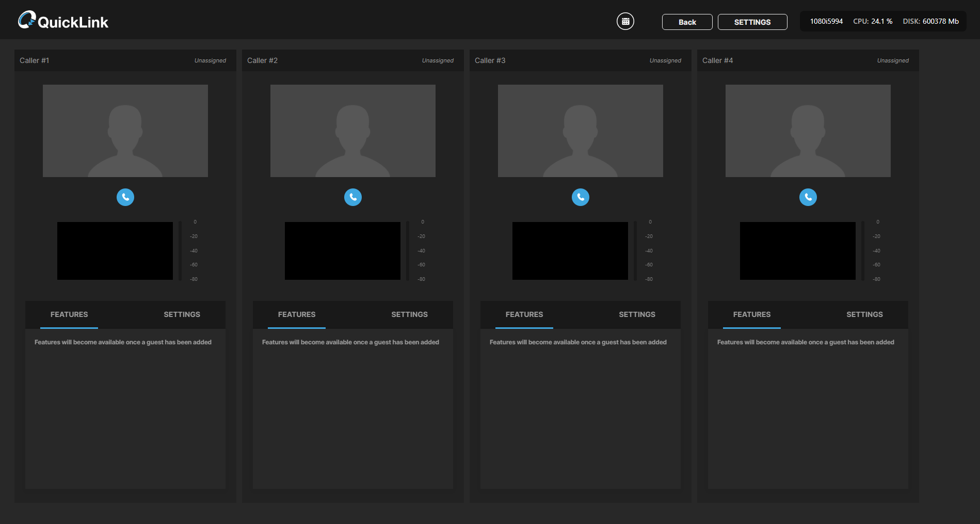Dial a guest for Caller #4
The image size is (980, 524).
click(808, 197)
